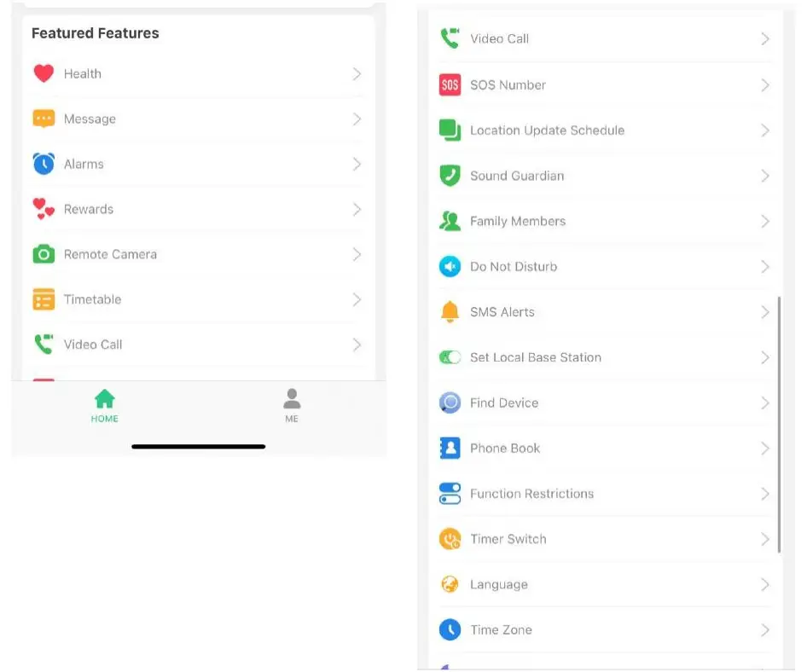Tap the red Health heart icon
Screen dimensions: 807x672
pyautogui.click(x=44, y=73)
